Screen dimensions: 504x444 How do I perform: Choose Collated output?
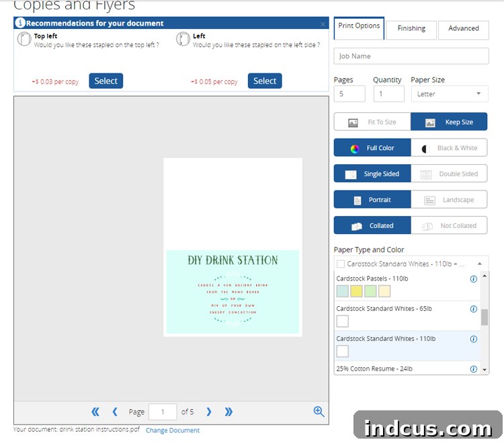[372, 225]
